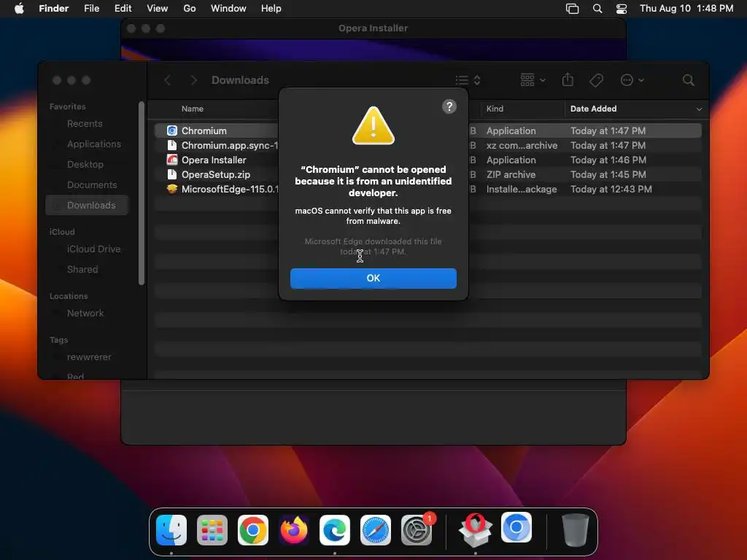This screenshot has width=747, height=560.
Task: Select the Opera Installer application row
Action: pos(427,160)
